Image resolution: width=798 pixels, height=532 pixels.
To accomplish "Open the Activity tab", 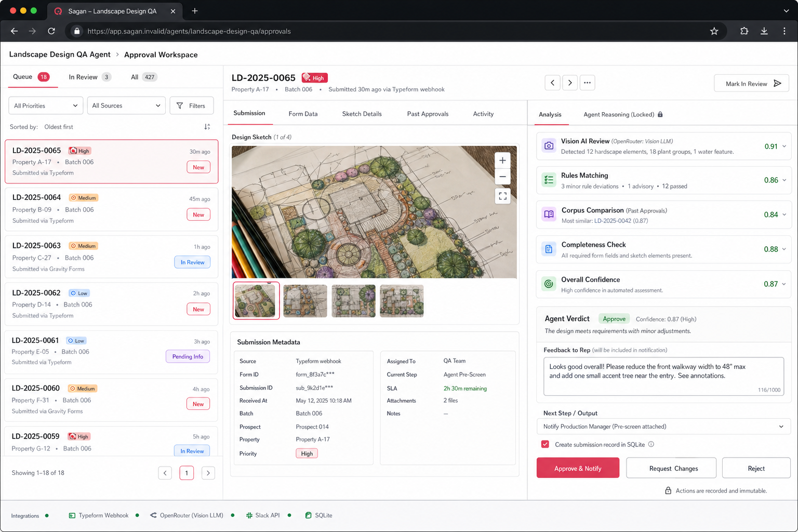I will (483, 114).
